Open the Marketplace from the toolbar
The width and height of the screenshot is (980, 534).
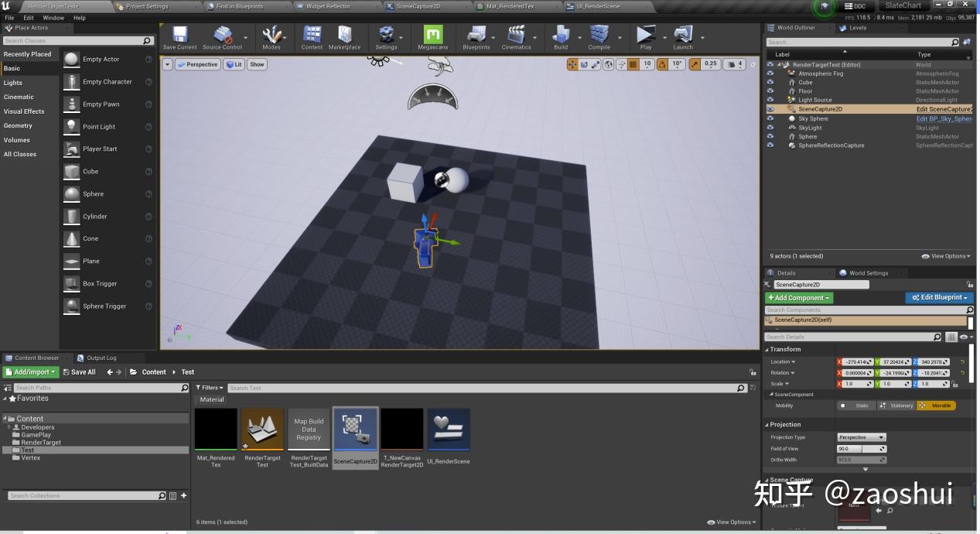pos(345,35)
